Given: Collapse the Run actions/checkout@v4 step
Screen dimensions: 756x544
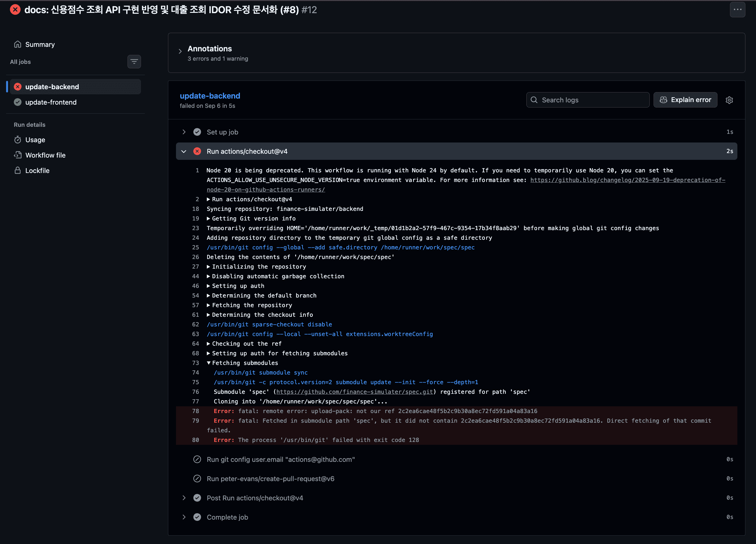Looking at the screenshot, I should click(456, 151).
